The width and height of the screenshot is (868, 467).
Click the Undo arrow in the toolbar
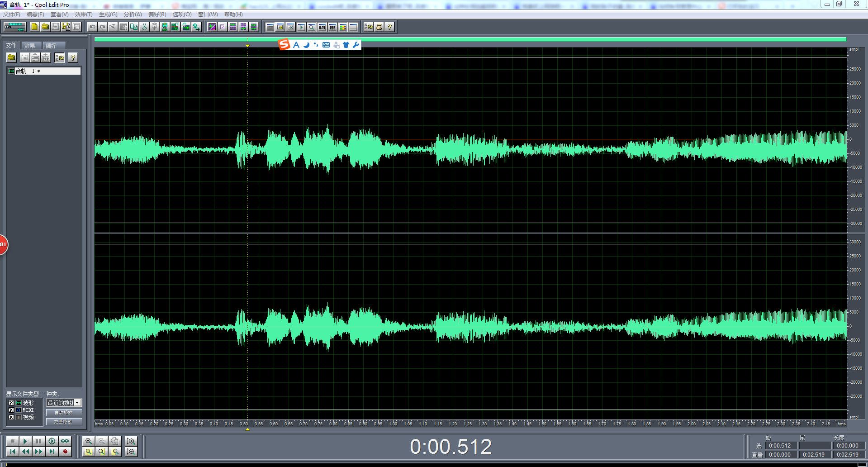(92, 27)
